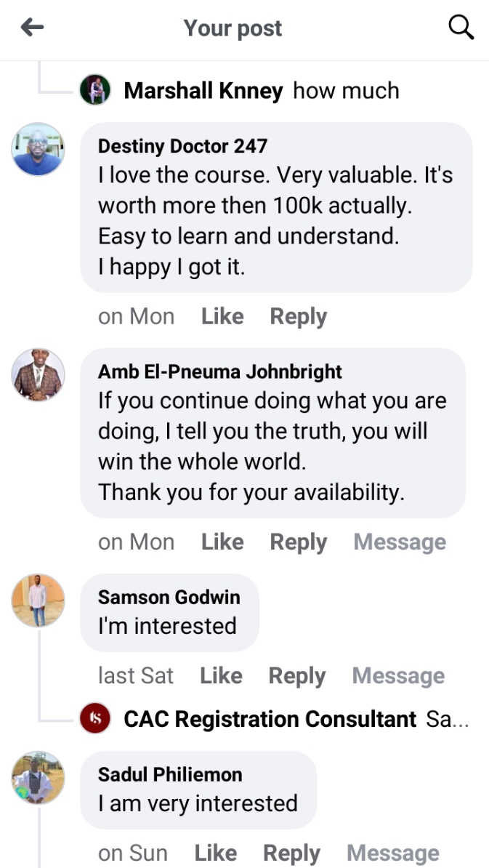Reply to Samson Godwin's comment

296,676
